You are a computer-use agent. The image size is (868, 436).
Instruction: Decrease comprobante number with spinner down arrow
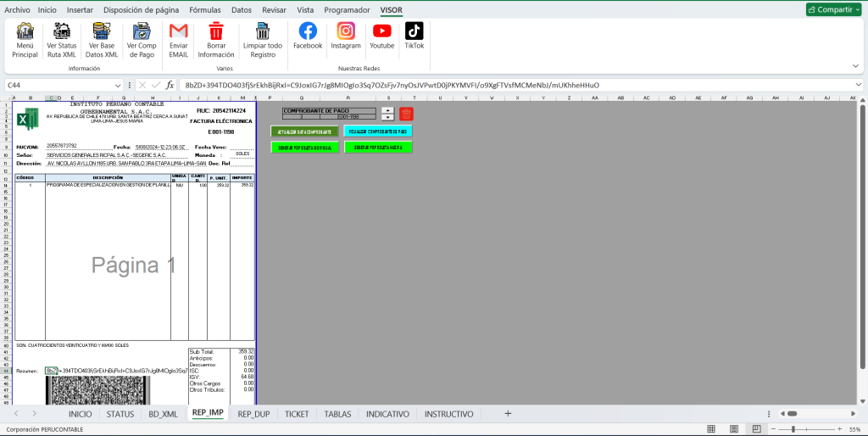(x=388, y=117)
